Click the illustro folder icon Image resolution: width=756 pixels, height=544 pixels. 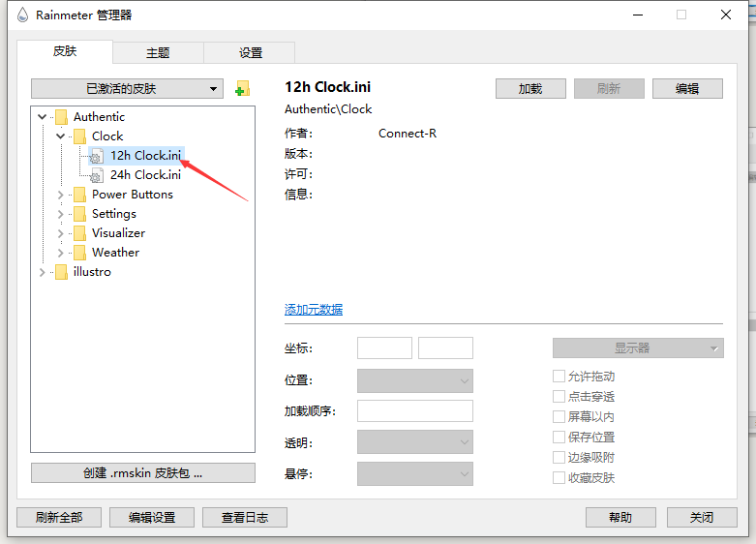tap(61, 272)
